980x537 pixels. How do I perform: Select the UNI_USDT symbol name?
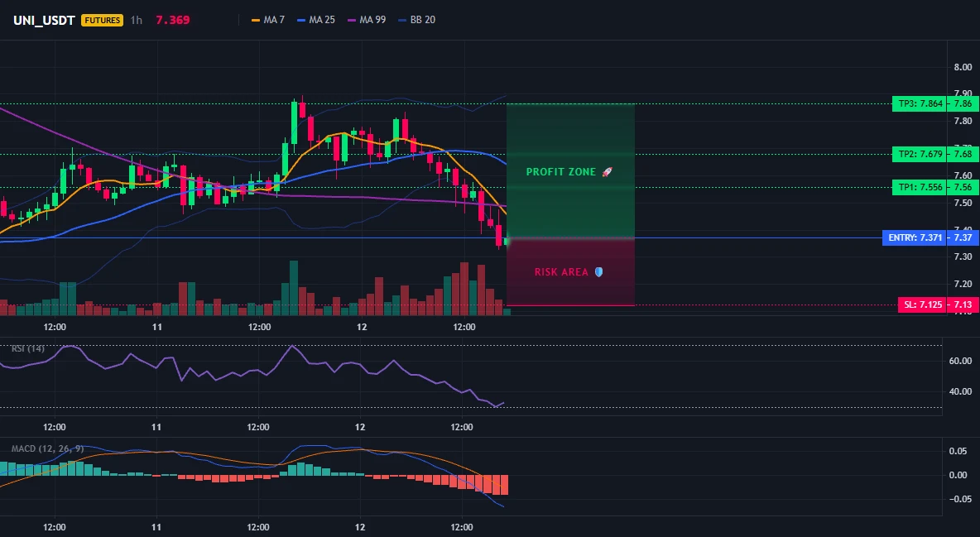click(x=45, y=20)
